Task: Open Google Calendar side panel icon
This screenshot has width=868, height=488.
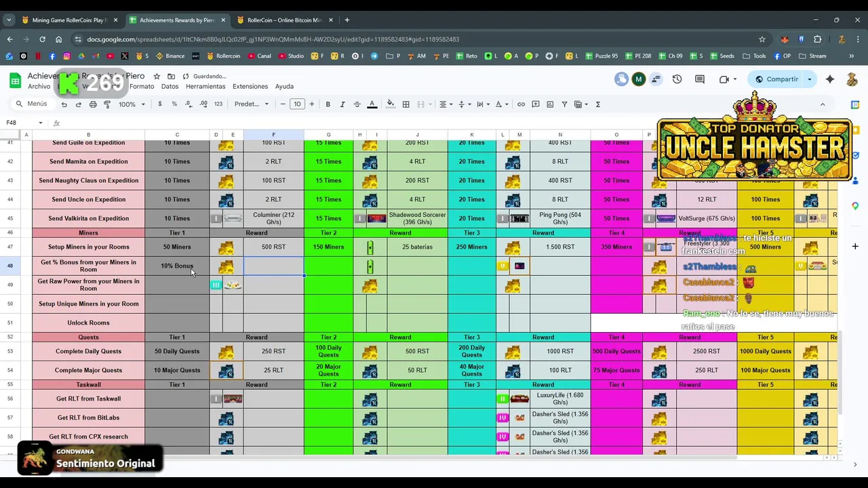Action: click(x=855, y=105)
